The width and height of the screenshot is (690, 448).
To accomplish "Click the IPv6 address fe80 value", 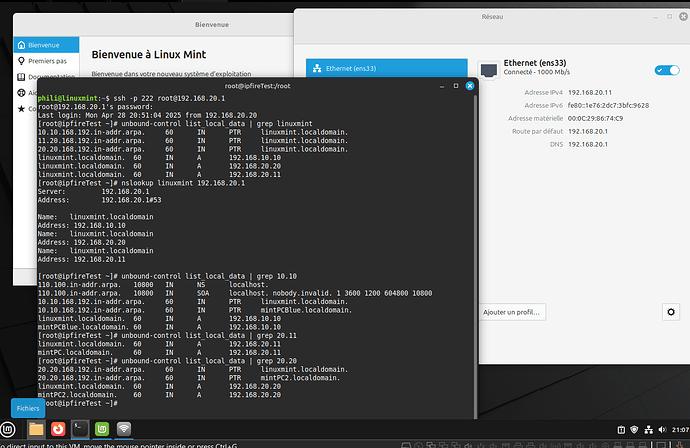I will click(608, 105).
